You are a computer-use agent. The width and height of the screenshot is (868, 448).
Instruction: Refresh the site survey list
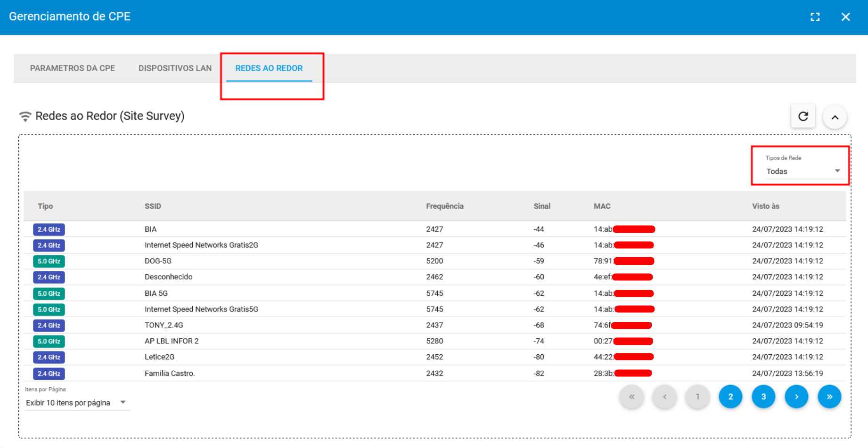[803, 116]
